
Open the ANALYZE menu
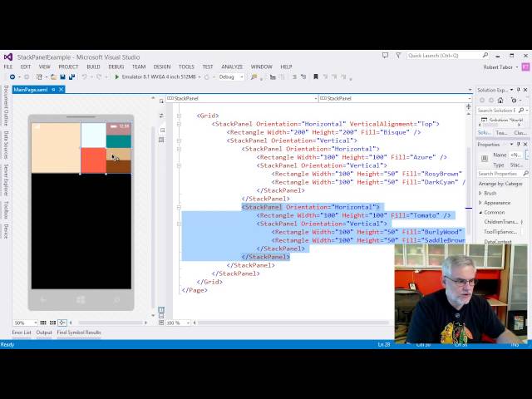pyautogui.click(x=232, y=66)
